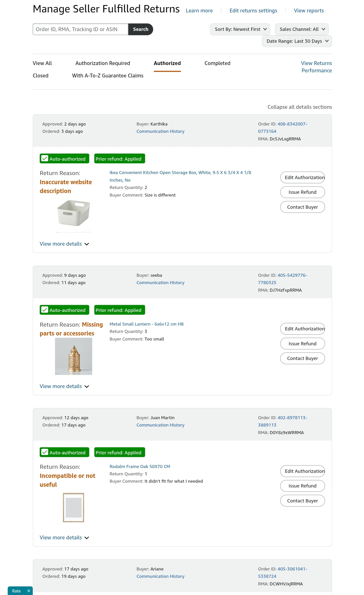Image resolution: width=364 pixels, height=595 pixels.
Task: Open the Rodalm frame product image
Action: pyautogui.click(x=74, y=507)
